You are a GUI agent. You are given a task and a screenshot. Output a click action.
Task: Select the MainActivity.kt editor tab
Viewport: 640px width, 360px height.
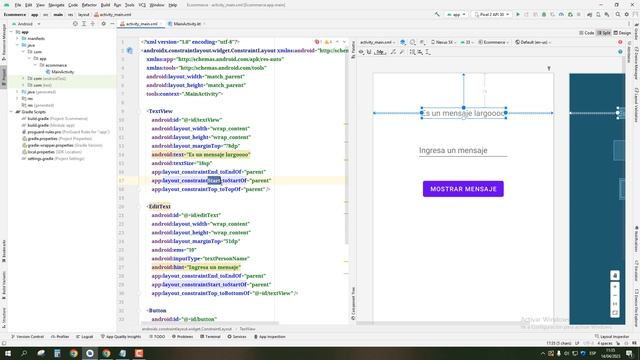187,24
